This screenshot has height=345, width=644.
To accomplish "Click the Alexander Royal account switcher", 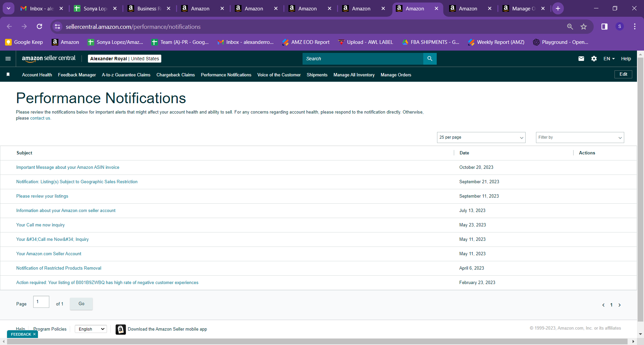I will click(x=124, y=59).
